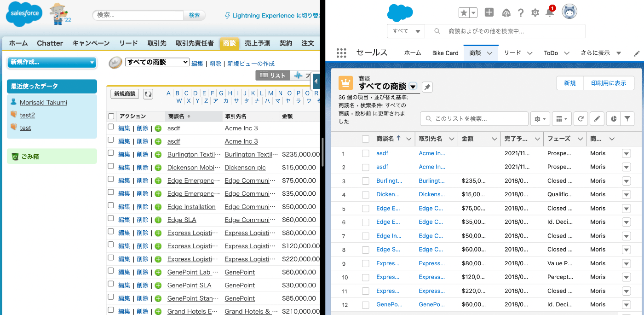Pin the すべての商談 list view

point(427,87)
